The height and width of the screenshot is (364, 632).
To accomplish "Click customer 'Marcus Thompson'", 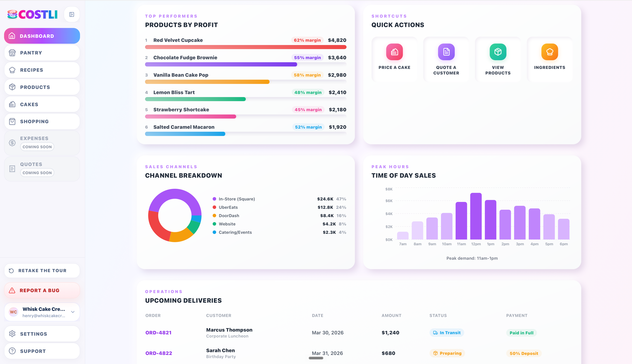I will click(229, 330).
